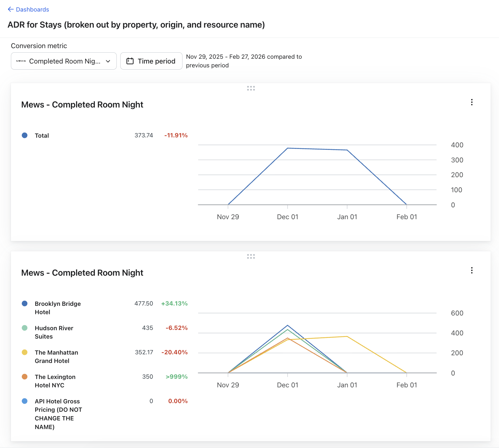This screenshot has height=448, width=499.
Task: Click the back arrow next to Dashboards
Action: (11, 9)
